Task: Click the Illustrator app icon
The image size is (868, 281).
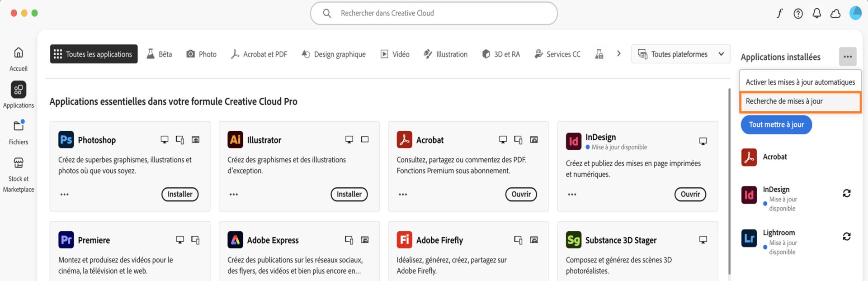Action: tap(235, 140)
